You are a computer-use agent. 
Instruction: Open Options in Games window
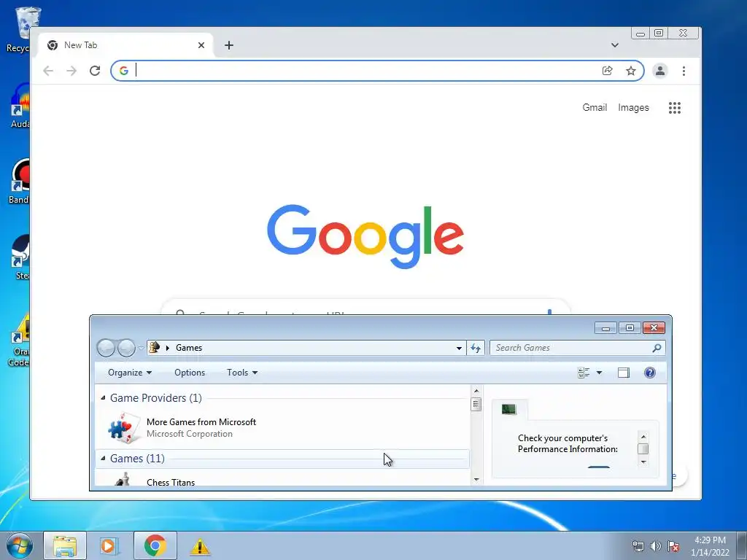(190, 373)
